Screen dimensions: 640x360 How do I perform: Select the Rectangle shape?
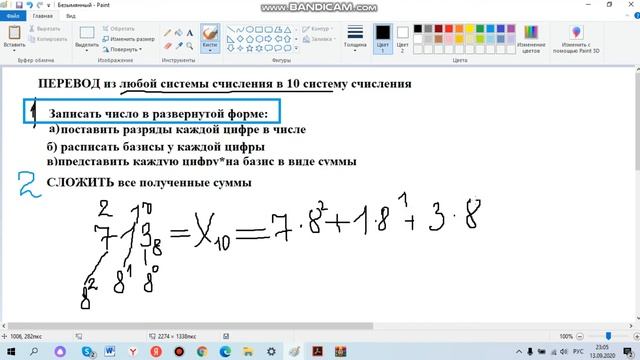tap(259, 29)
